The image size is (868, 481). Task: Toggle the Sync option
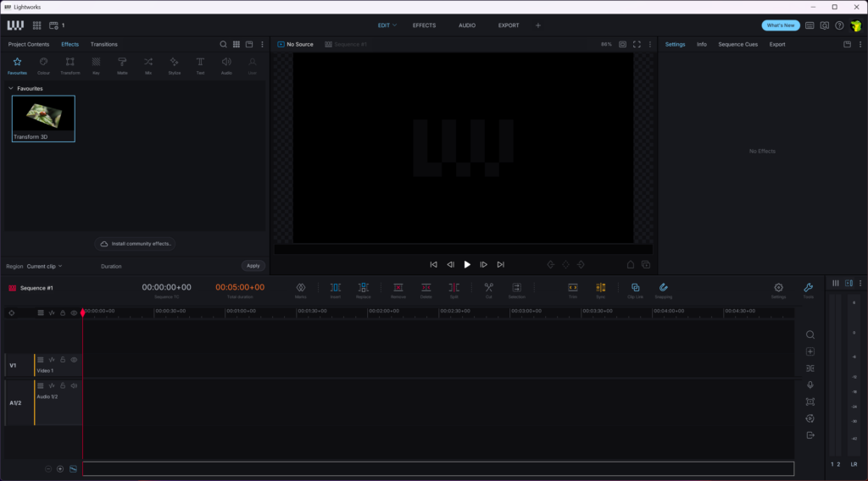[601, 290]
